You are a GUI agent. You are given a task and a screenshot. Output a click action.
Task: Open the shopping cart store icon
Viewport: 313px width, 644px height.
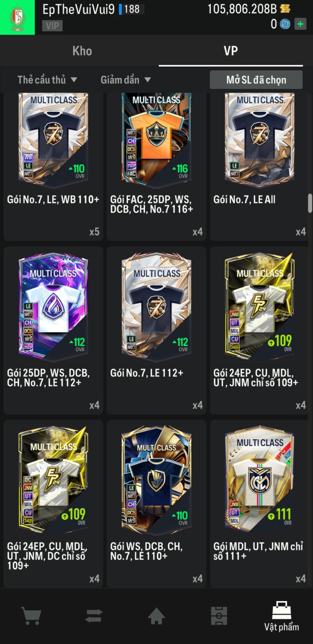pyautogui.click(x=31, y=616)
